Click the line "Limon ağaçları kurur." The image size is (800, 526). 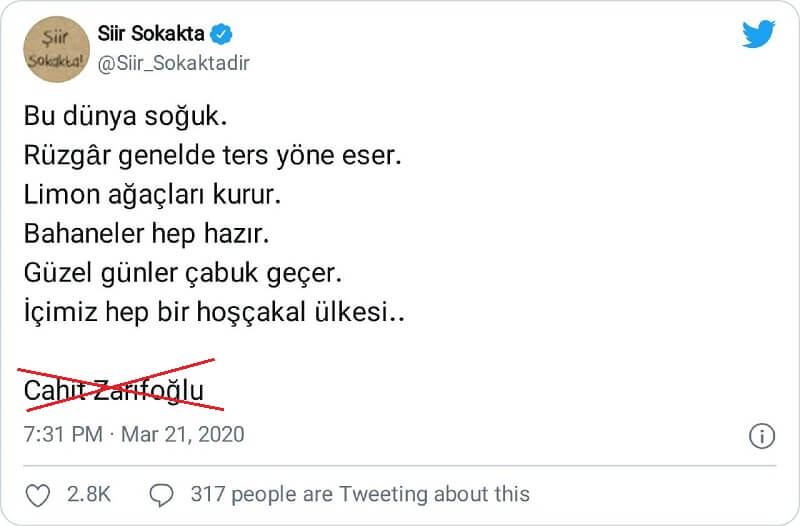click(152, 195)
